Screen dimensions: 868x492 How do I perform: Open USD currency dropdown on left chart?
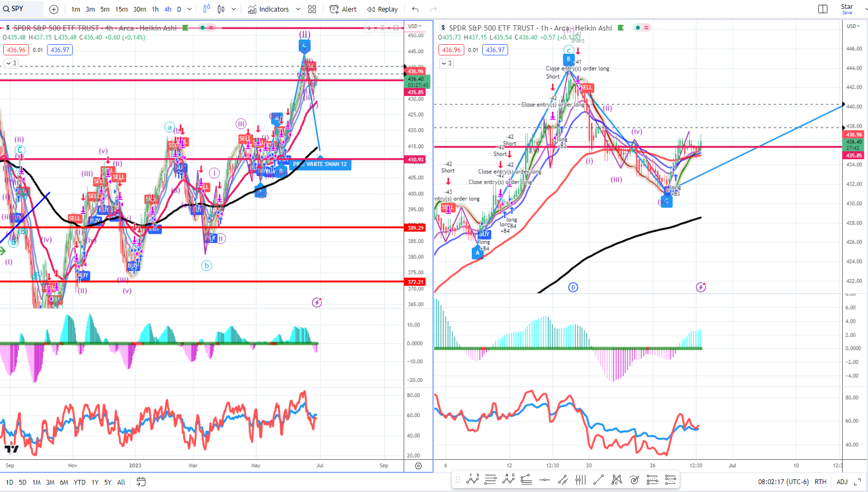click(x=415, y=26)
